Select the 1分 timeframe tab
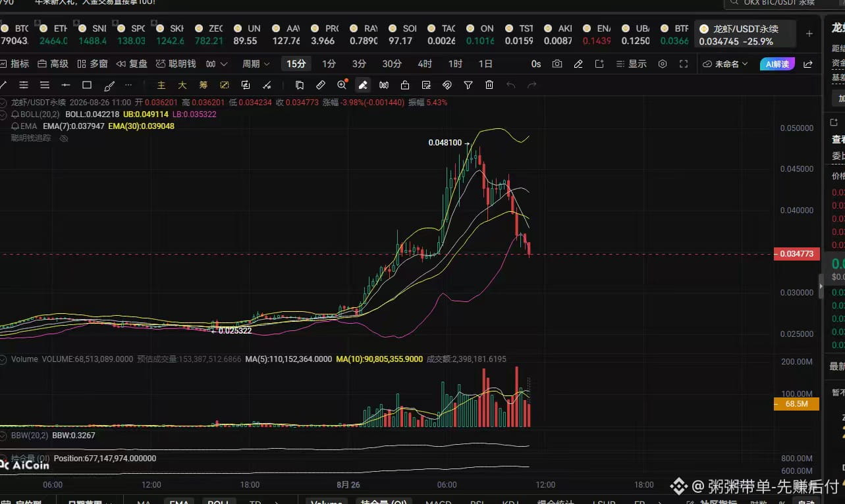 (329, 64)
